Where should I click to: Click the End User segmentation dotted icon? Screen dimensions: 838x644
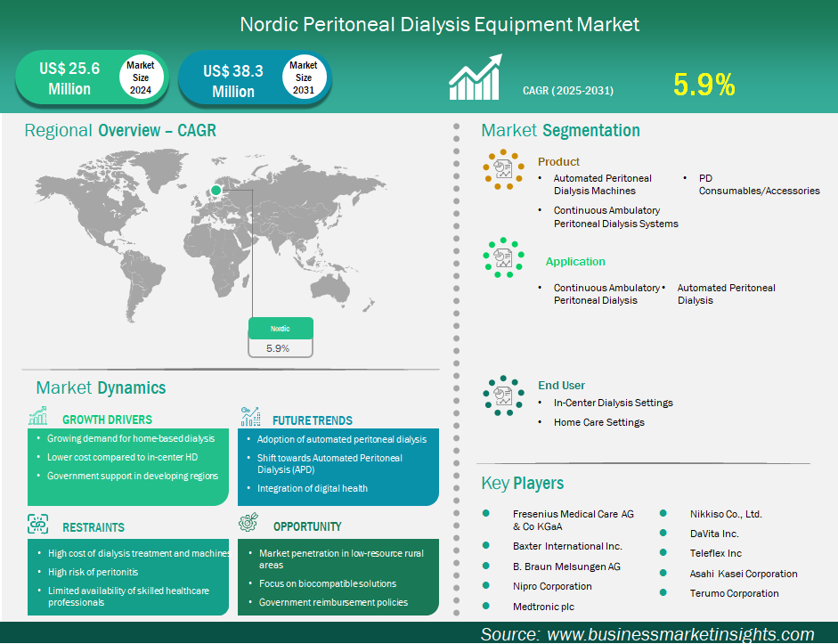[x=503, y=395]
